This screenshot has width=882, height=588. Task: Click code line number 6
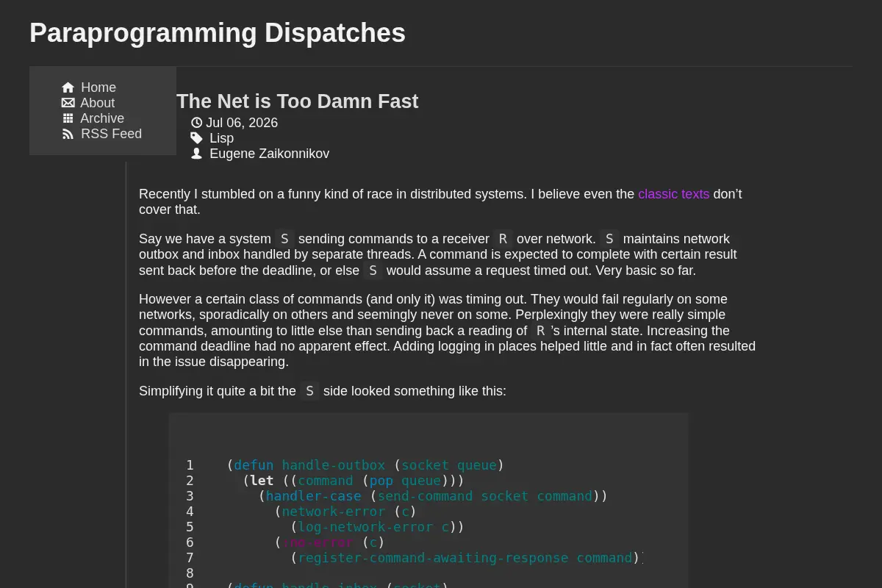coord(190,542)
